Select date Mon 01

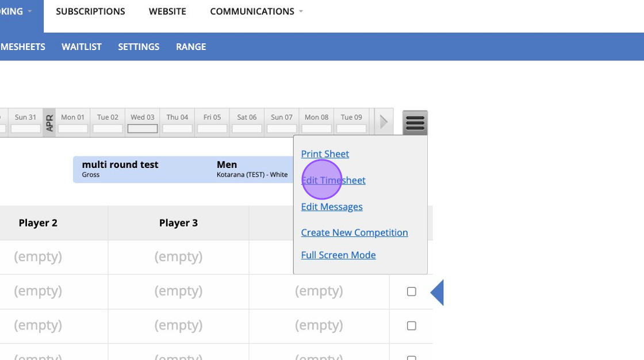(x=72, y=122)
